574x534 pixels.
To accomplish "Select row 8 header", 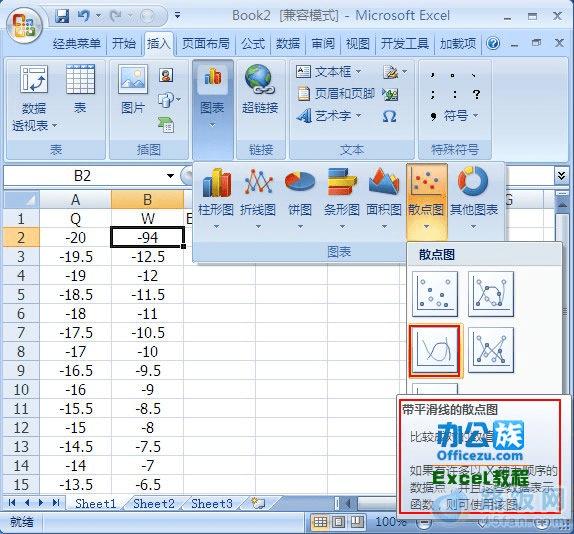I will (x=21, y=351).
